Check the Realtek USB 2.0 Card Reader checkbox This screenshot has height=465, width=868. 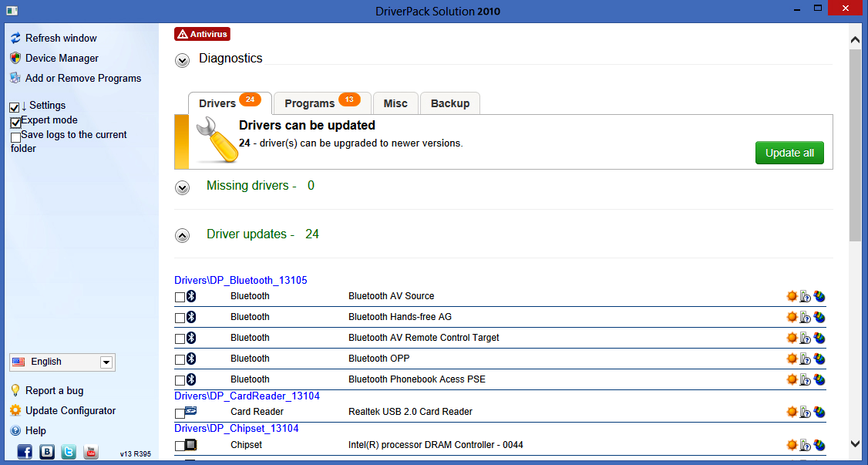pos(180,413)
